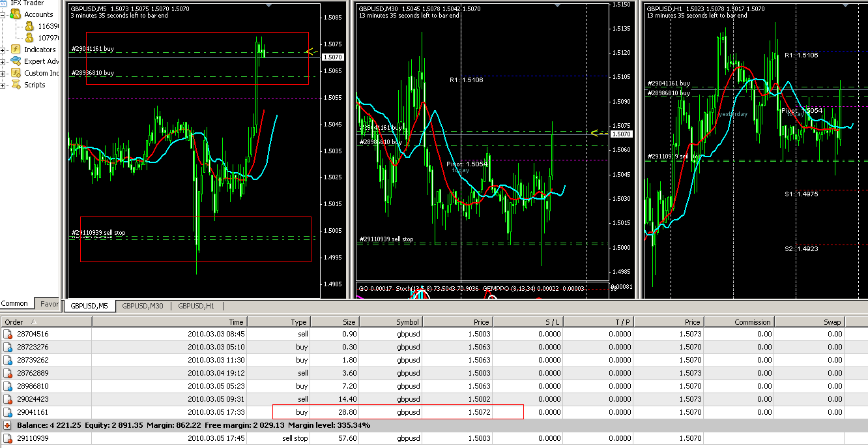The height and width of the screenshot is (448, 868).
Task: Click the Custom Indicators icon
Action: [x=16, y=73]
